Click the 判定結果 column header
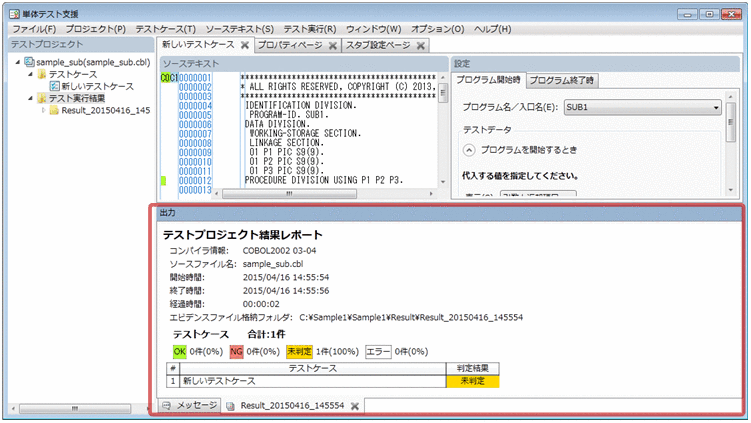751x423 pixels. tap(473, 368)
